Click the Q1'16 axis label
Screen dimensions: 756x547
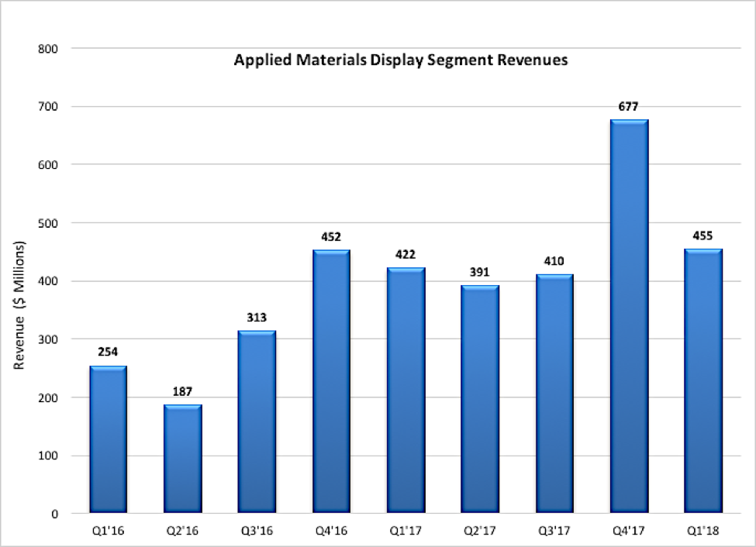point(109,531)
